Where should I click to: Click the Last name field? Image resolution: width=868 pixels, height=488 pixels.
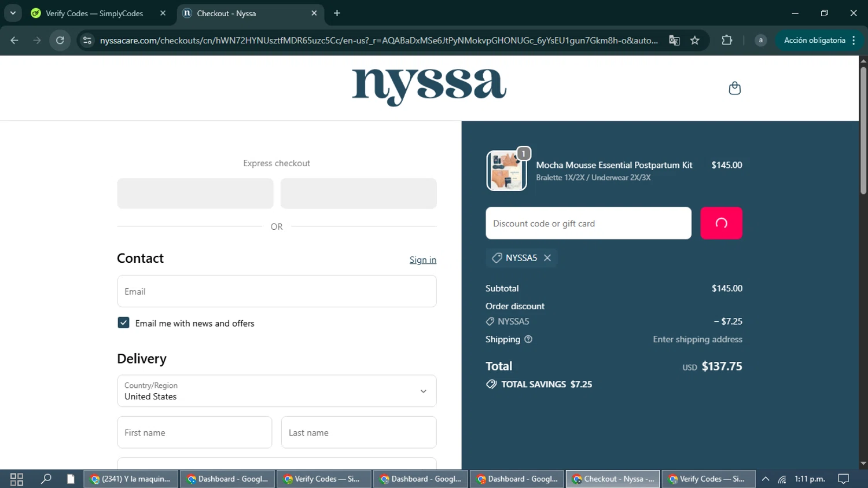coord(359,432)
